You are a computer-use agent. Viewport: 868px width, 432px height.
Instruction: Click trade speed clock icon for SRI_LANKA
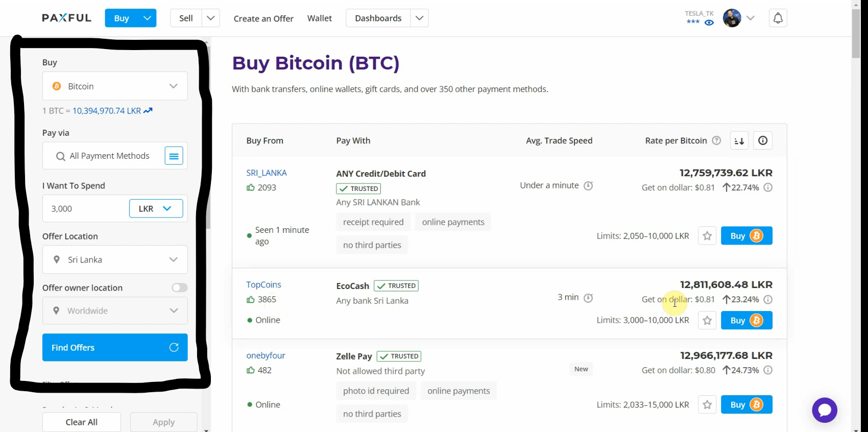pos(588,186)
